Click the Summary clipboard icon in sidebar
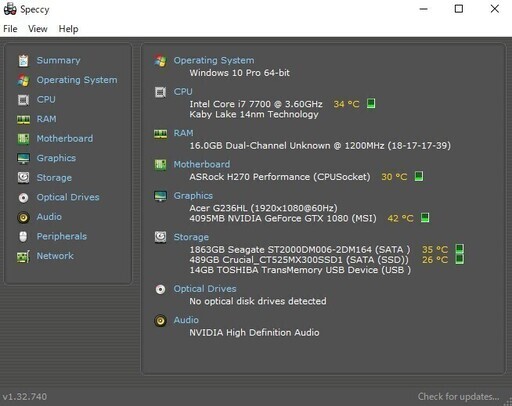Screen dimensions: 512x406 (x=23, y=61)
